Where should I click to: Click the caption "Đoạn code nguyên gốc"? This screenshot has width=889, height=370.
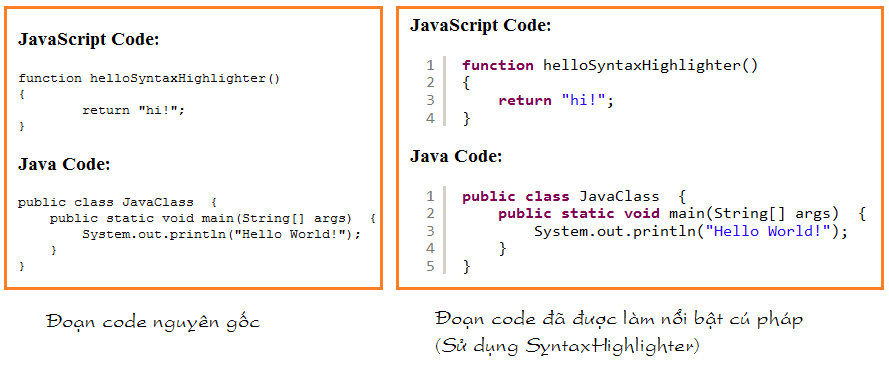coord(153,322)
